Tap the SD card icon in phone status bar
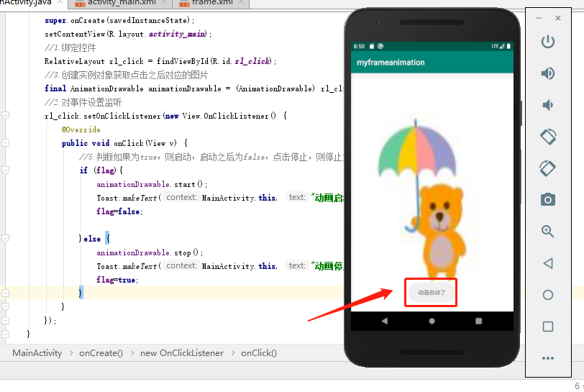The image size is (584, 392). (x=372, y=46)
